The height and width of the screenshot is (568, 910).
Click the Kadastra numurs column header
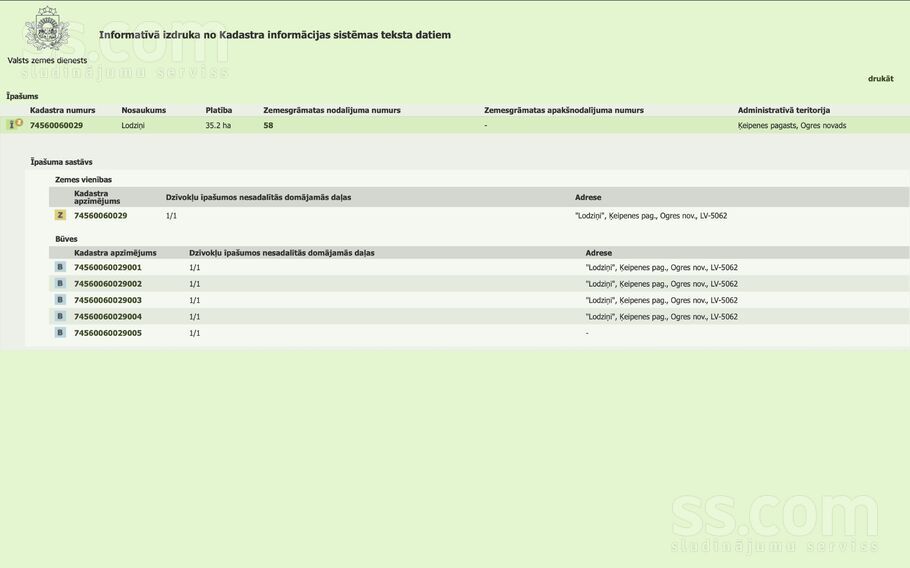[x=62, y=111]
